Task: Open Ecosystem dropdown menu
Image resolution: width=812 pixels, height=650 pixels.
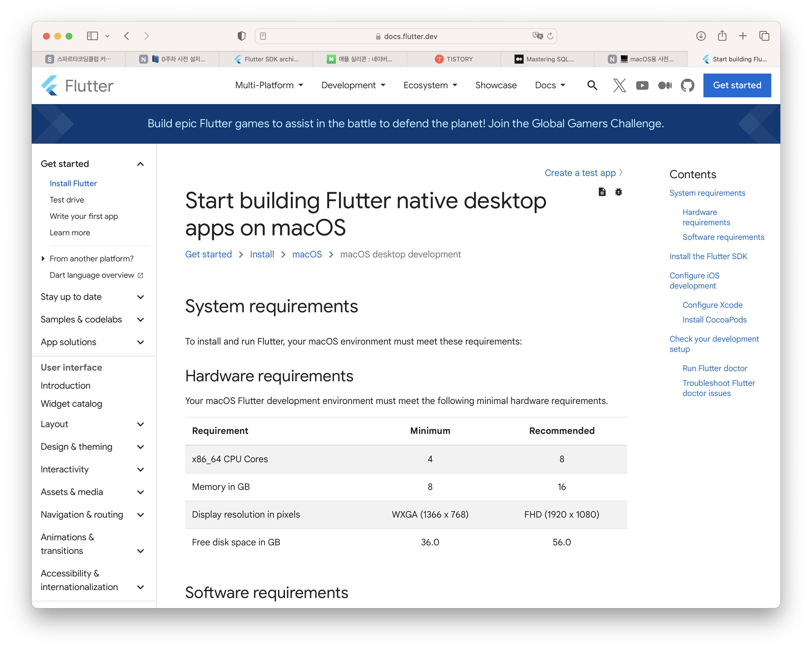Action: [430, 85]
